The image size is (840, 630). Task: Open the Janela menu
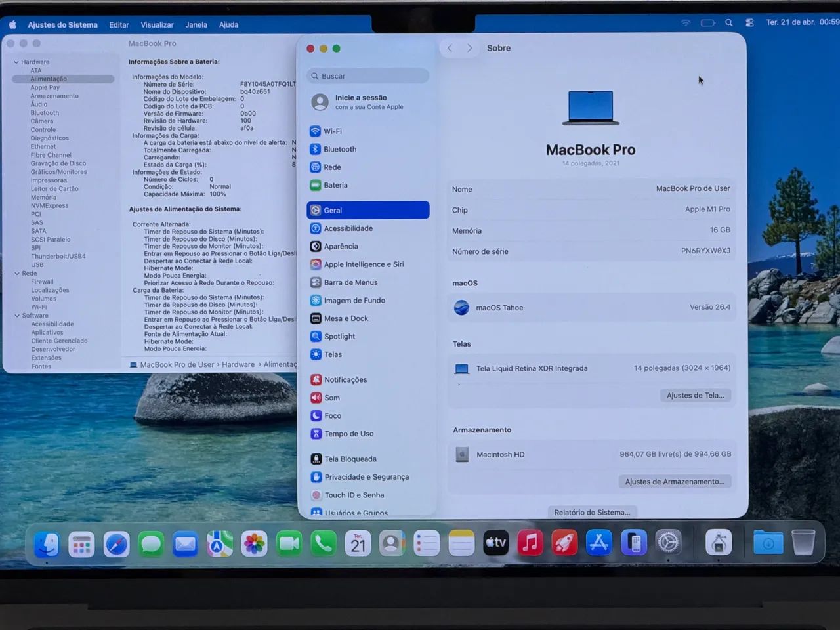[x=196, y=25]
